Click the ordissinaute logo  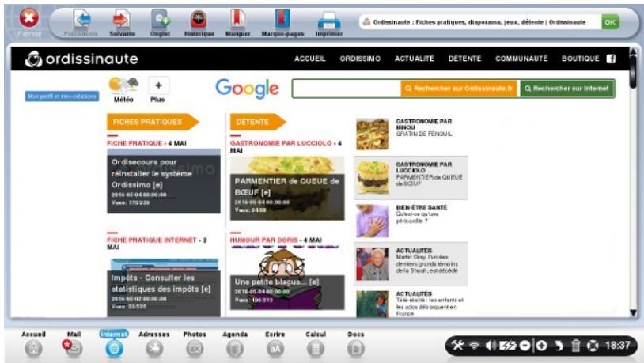[x=81, y=59]
